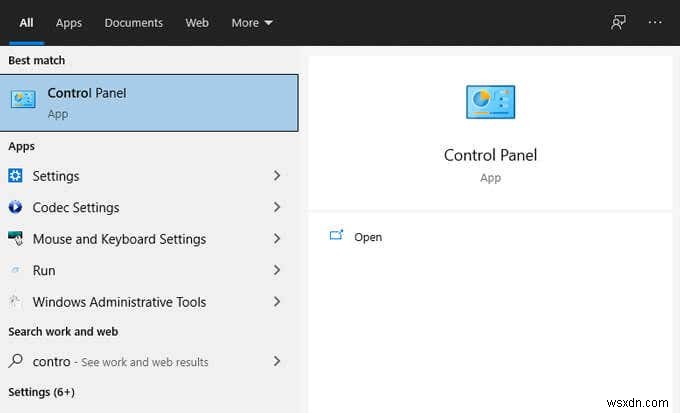Click the Control Panel icon in Best match
This screenshot has height=413, width=680.
pyautogui.click(x=22, y=100)
